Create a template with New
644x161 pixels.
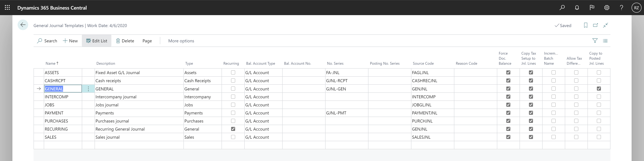[70, 41]
